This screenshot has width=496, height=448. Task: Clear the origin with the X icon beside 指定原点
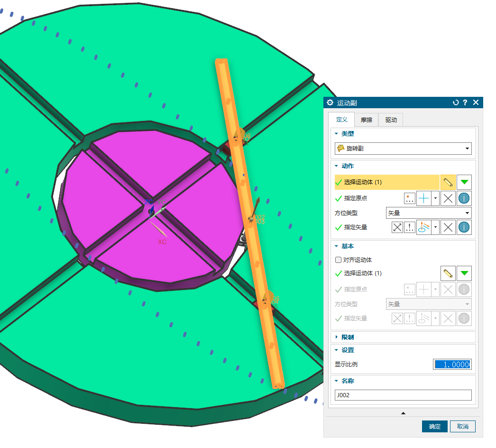(x=448, y=198)
